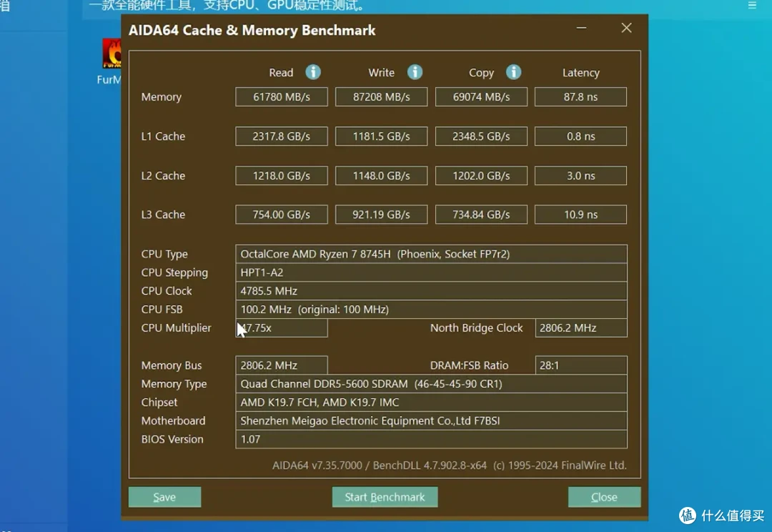Viewport: 772px width, 532px height.
Task: Select L2 Cache Copy 1202.0 GB/s
Action: click(482, 176)
